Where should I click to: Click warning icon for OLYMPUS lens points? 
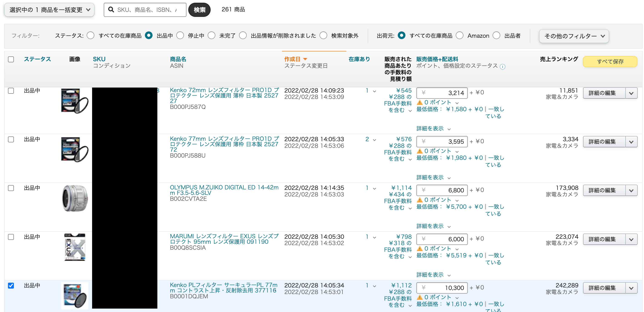[420, 200]
